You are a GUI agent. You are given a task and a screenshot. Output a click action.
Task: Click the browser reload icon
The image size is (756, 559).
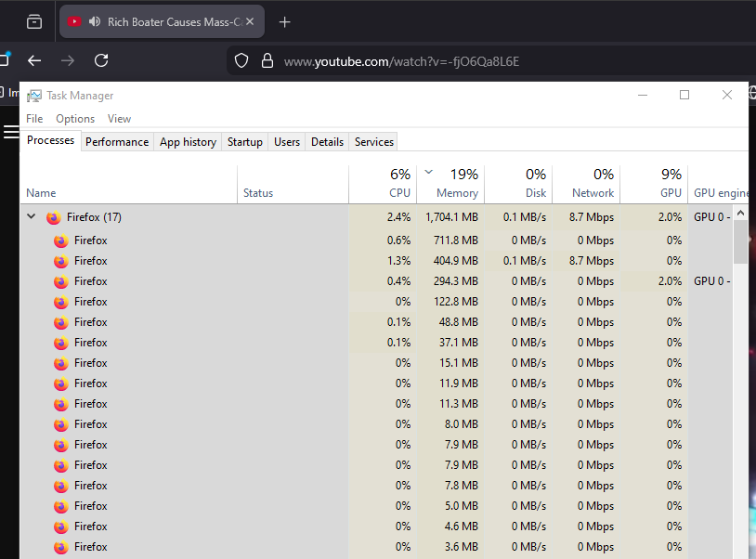(102, 60)
